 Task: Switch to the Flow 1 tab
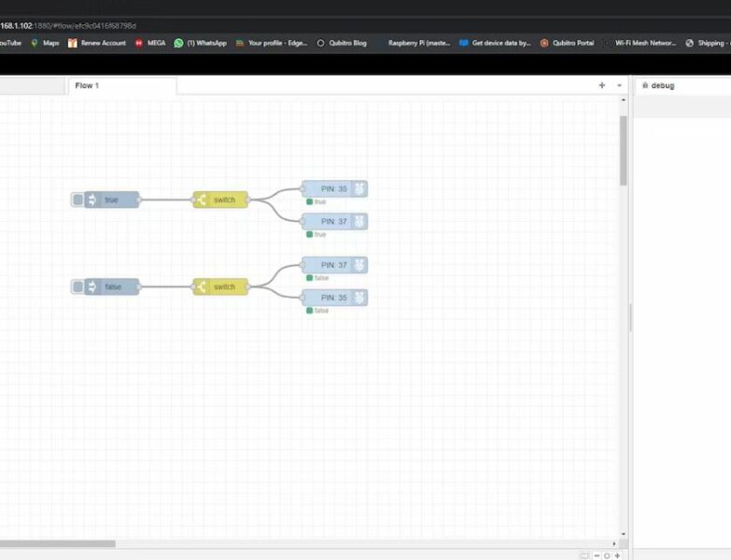87,86
